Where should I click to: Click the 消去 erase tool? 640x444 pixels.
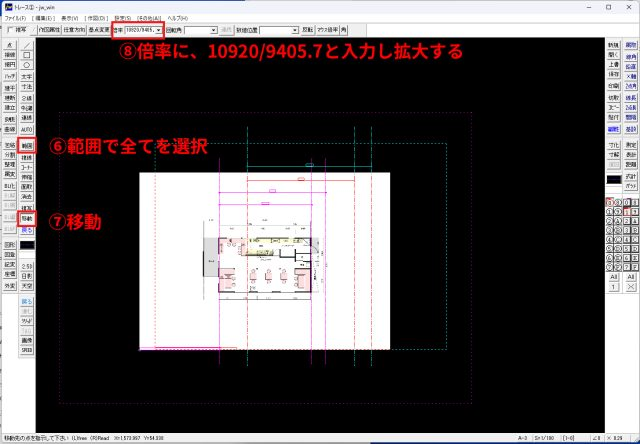point(27,197)
